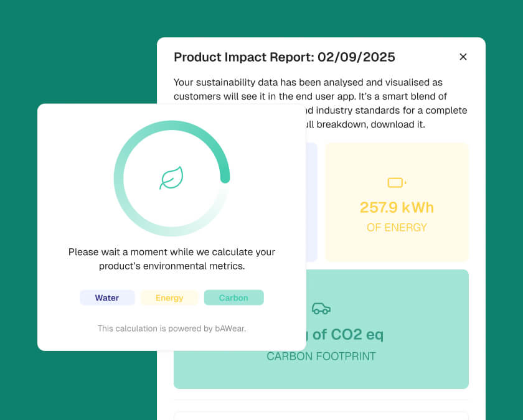
Task: Click the panel below the carbon card
Action: 321,416
